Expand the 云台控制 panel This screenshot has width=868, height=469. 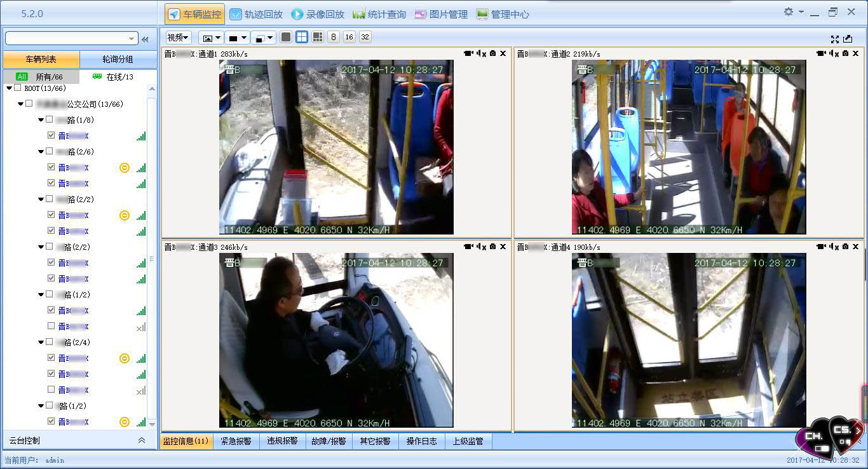[141, 440]
